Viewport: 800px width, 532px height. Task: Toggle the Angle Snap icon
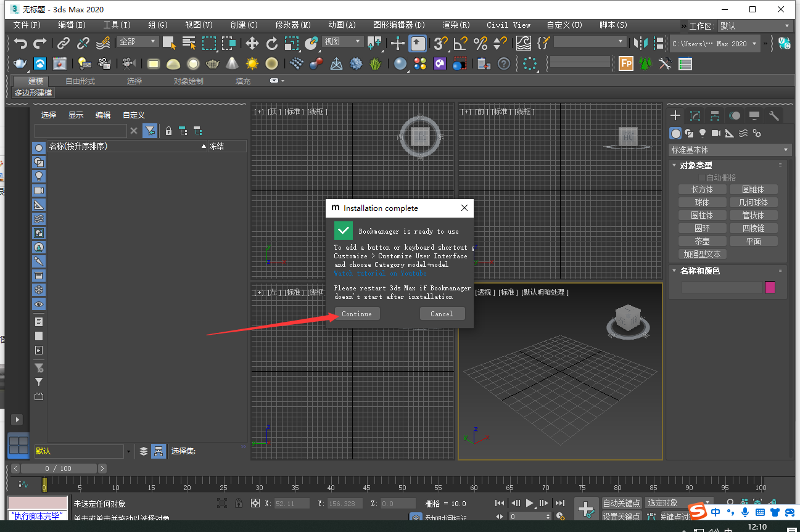click(x=460, y=43)
